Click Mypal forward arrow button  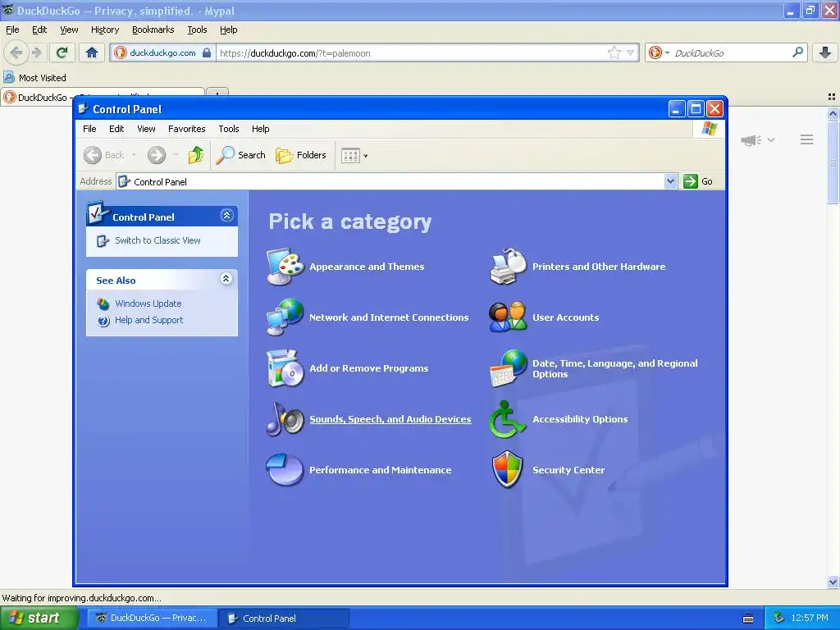(x=36, y=52)
